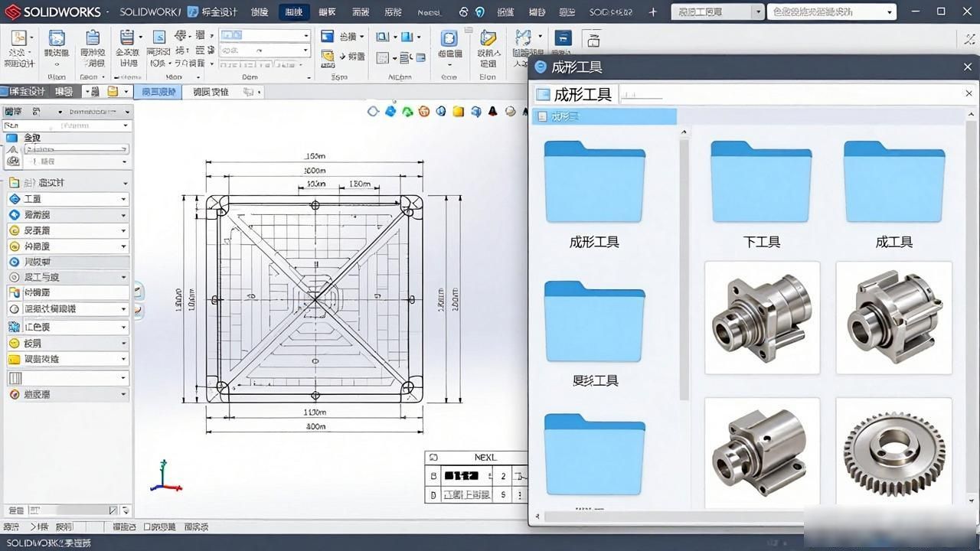The image size is (980, 551).
Task: Close the inner 成形工具 pane with its X
Action: coord(969,93)
